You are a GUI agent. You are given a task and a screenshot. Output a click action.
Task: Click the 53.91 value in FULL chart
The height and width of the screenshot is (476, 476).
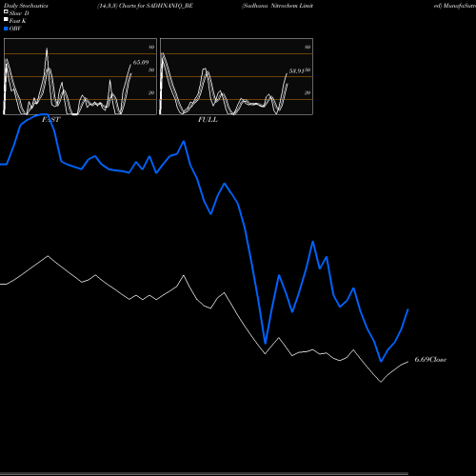click(x=296, y=71)
